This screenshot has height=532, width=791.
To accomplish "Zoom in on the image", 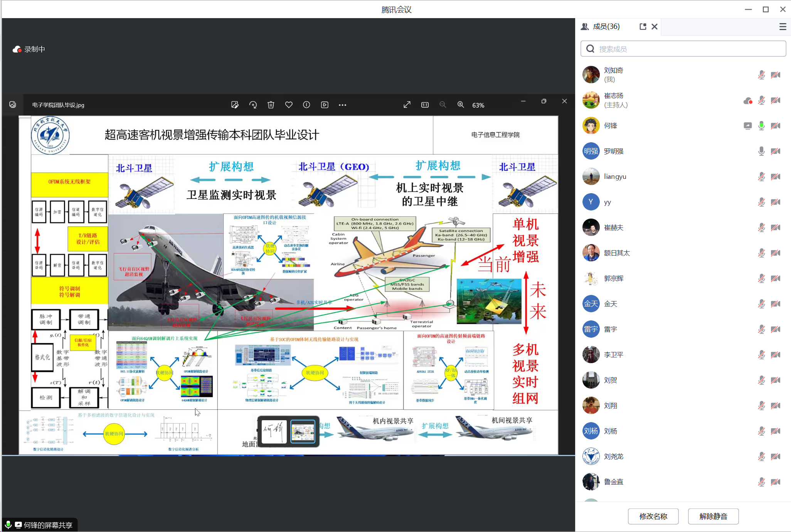I will (460, 104).
